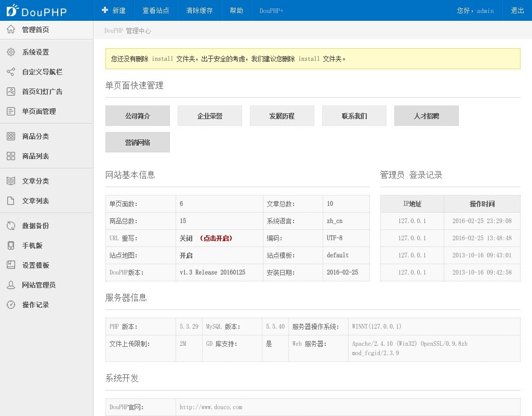
Task: Click the share icon for 自定义导航栏
Action: tap(11, 72)
